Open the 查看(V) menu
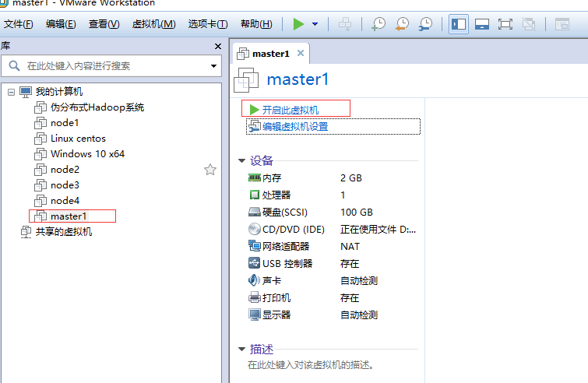 coord(104,24)
